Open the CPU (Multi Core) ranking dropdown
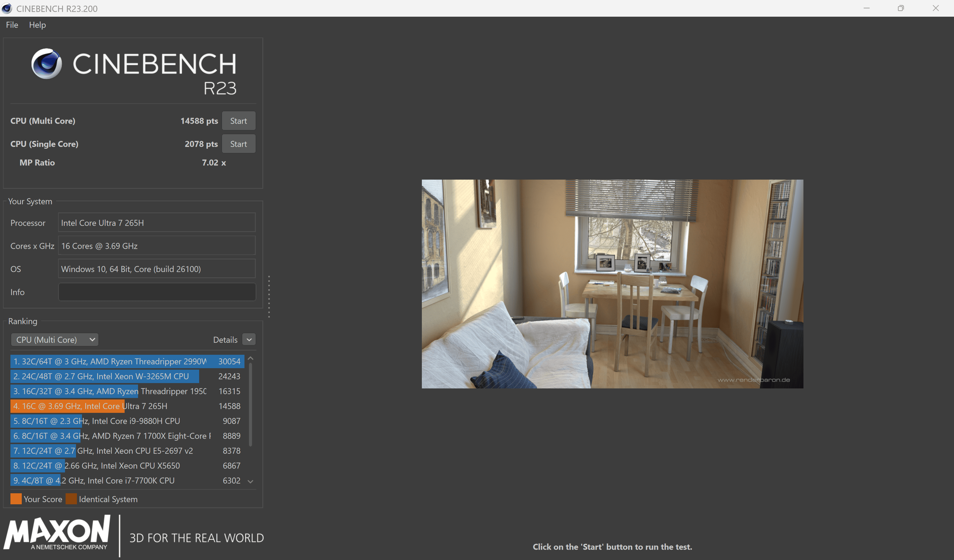Screen dimensions: 954x560 (x=55, y=339)
